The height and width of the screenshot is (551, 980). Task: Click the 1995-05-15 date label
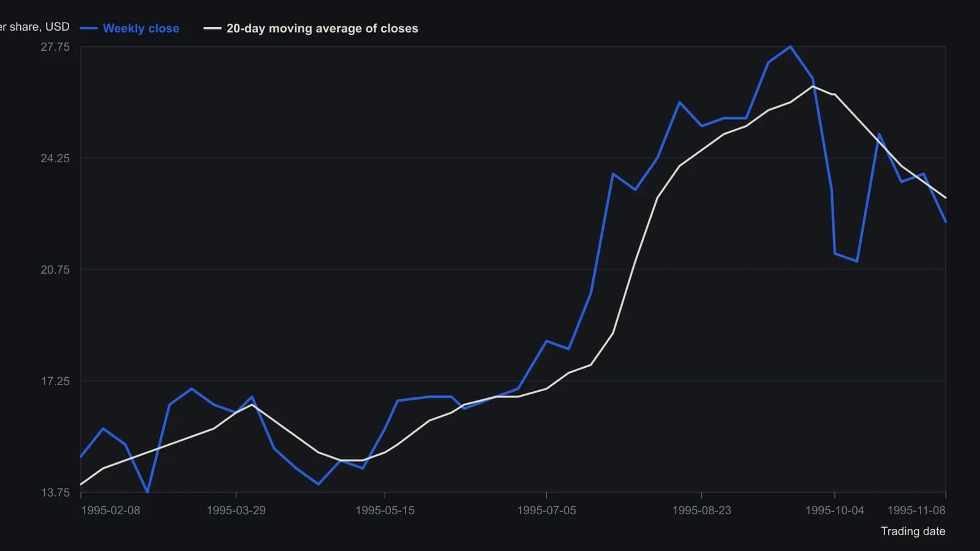pos(385,511)
